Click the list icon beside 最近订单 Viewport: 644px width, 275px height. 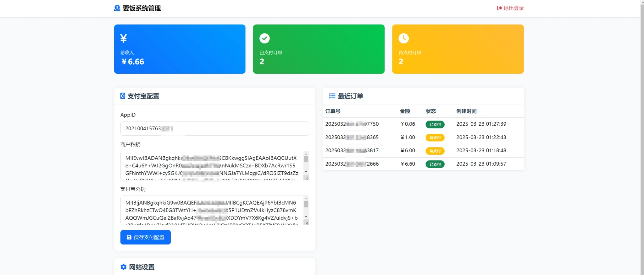(x=332, y=96)
